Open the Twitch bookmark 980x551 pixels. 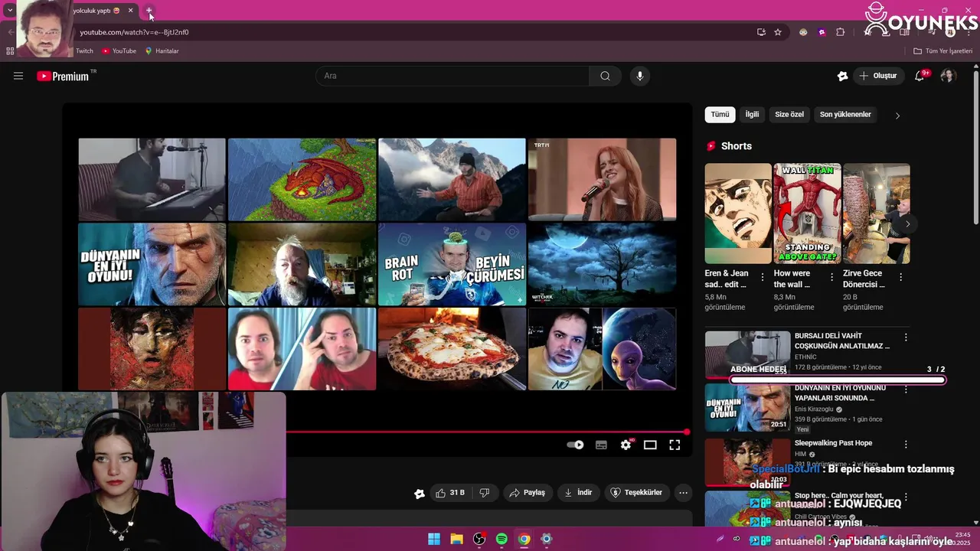[x=84, y=51]
